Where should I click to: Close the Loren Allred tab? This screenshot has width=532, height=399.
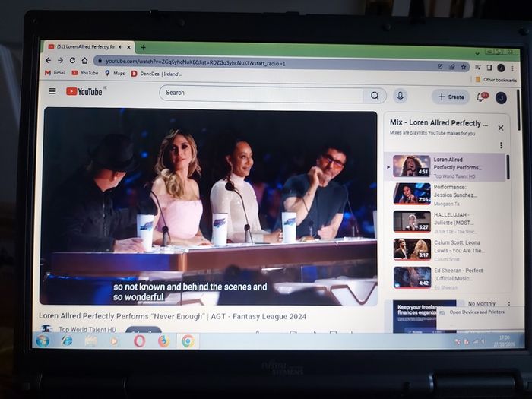(129, 47)
